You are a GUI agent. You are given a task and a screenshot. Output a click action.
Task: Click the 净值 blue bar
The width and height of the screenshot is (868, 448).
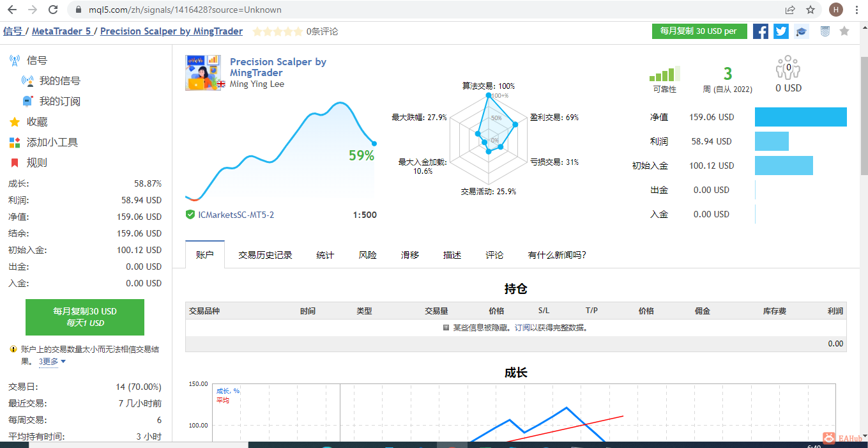(801, 117)
